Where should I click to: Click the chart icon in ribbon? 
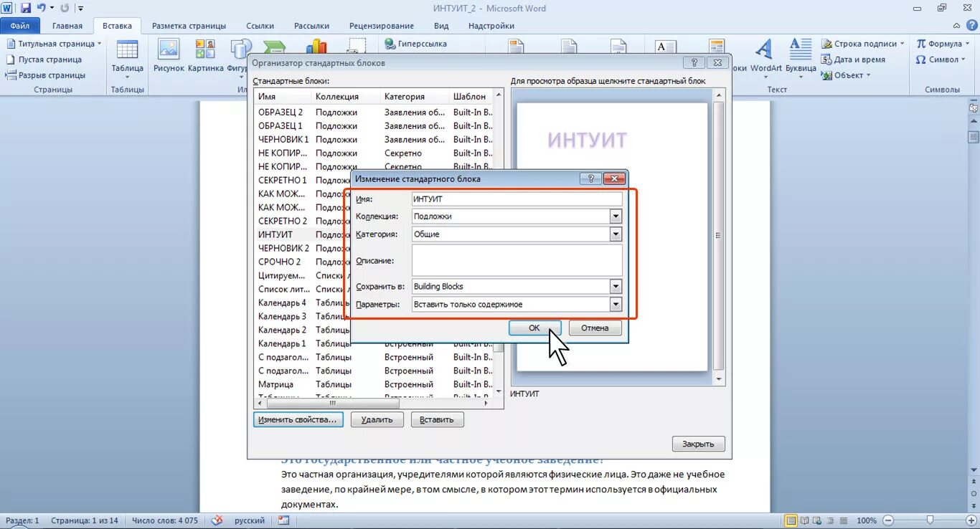(x=316, y=46)
